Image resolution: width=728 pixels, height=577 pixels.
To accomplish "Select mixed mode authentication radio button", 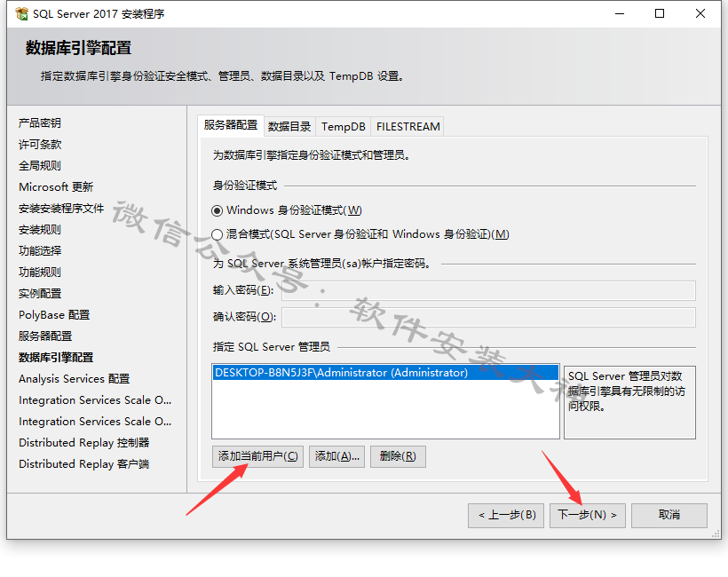I will point(217,234).
